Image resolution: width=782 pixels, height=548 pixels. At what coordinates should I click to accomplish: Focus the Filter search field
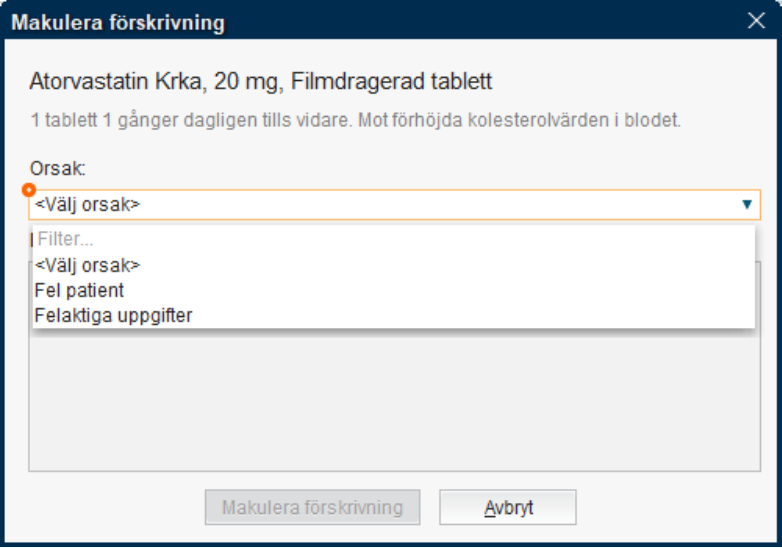click(390, 240)
